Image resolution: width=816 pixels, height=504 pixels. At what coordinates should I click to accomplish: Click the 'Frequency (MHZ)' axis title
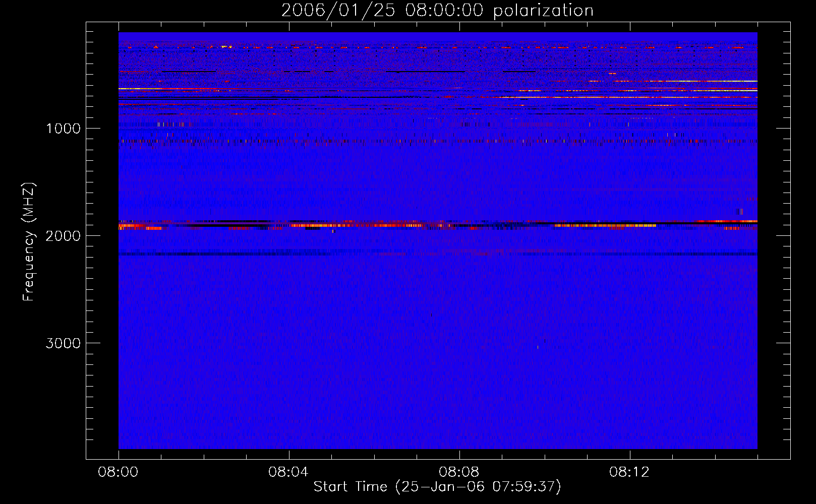click(x=29, y=242)
